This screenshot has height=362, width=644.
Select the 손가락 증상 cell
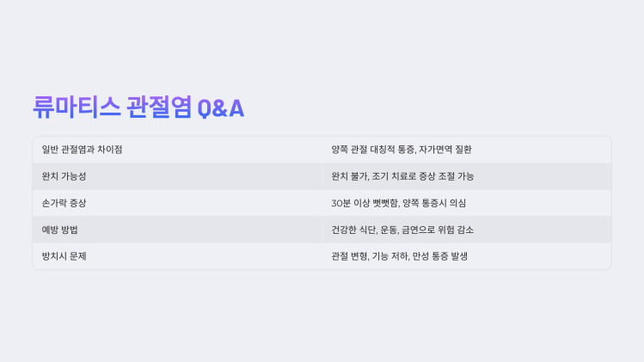click(x=177, y=203)
